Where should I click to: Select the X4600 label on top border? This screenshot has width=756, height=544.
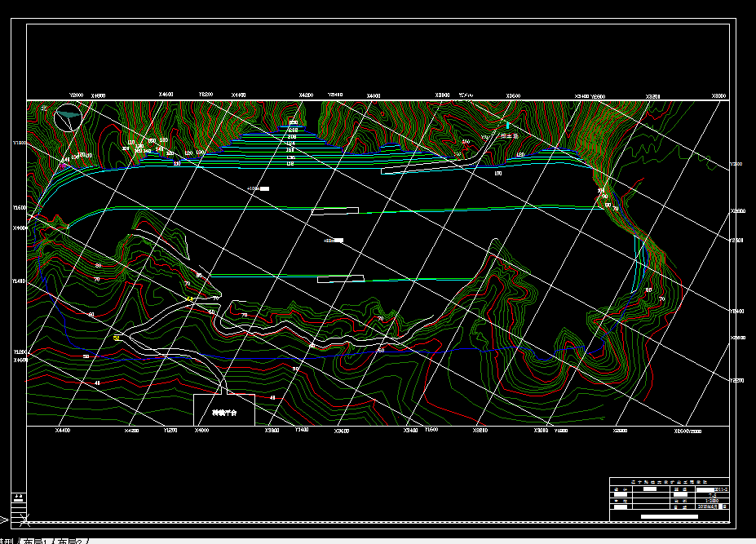166,95
